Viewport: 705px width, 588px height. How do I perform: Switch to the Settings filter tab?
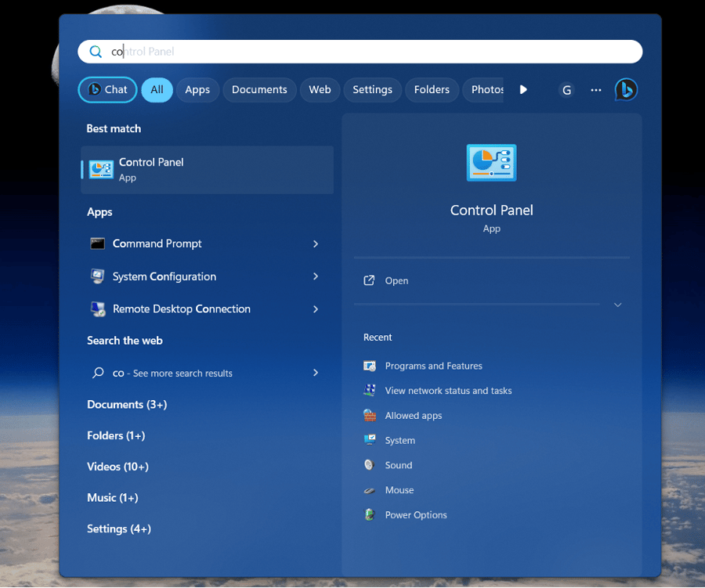372,90
